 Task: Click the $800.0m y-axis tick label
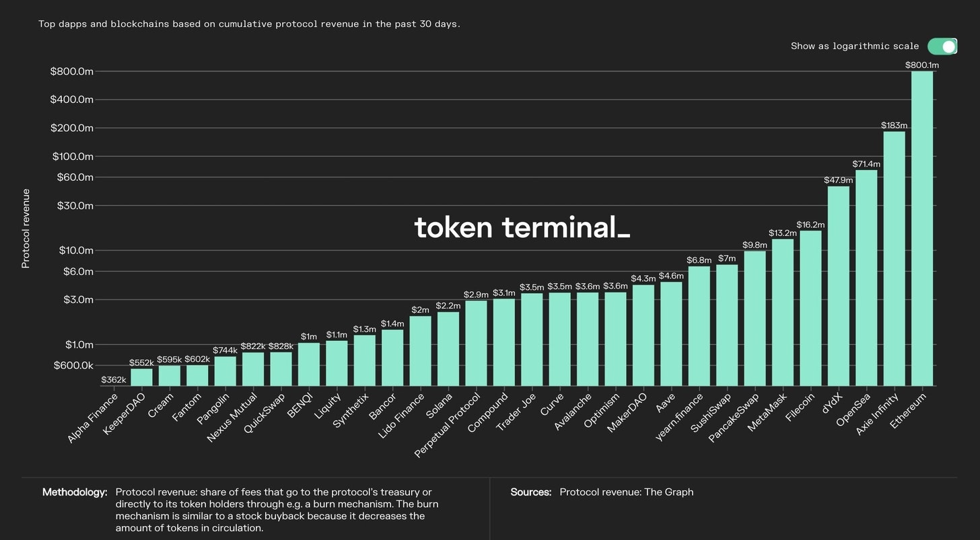pyautogui.click(x=73, y=71)
